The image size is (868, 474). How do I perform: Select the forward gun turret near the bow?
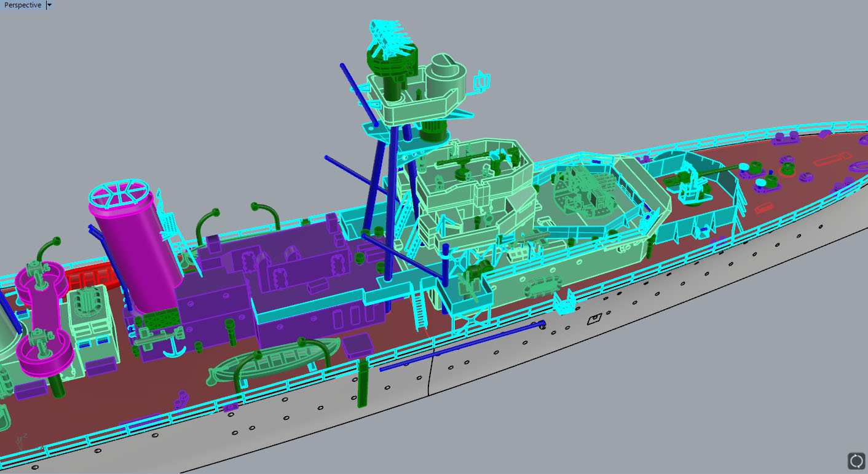(692, 183)
